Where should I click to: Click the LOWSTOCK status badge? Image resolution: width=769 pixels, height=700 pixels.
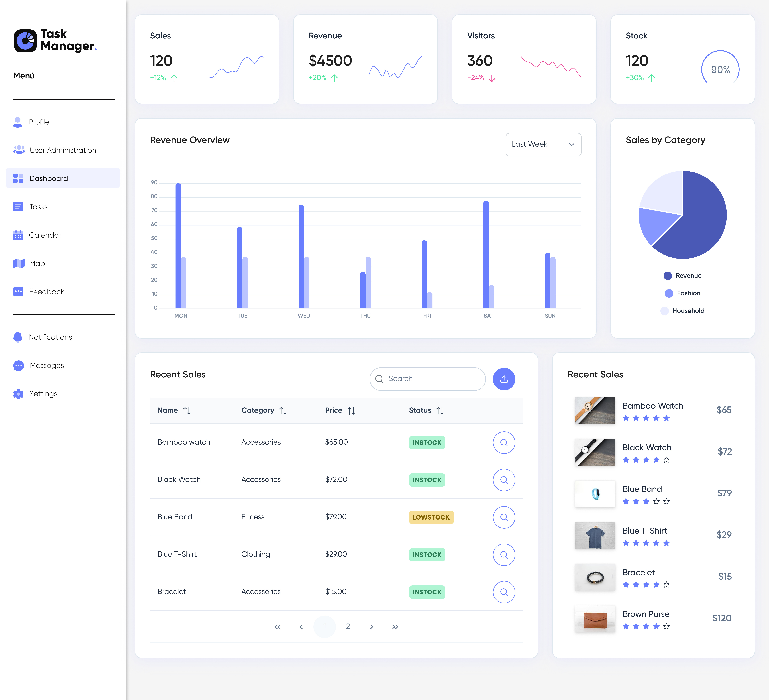tap(431, 517)
